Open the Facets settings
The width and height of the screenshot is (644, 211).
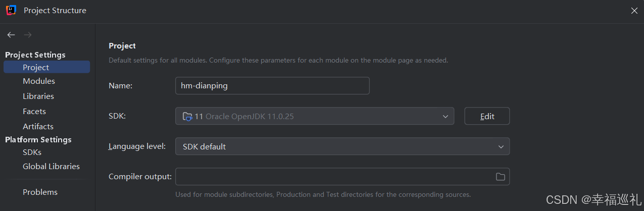pos(34,112)
